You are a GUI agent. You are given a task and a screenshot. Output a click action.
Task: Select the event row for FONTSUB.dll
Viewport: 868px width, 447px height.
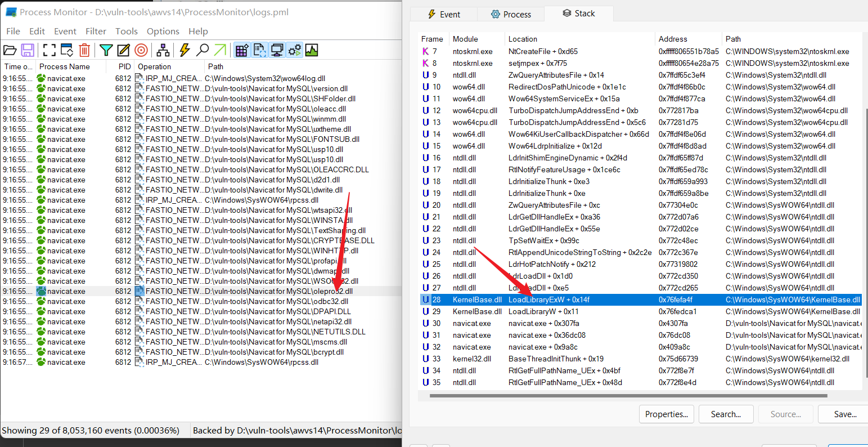coord(201,139)
